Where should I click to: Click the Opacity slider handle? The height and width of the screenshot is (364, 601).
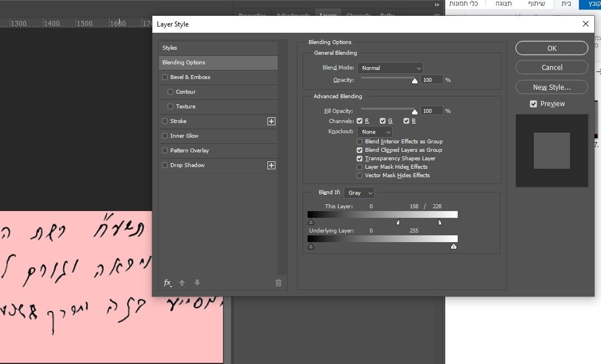[414, 81]
